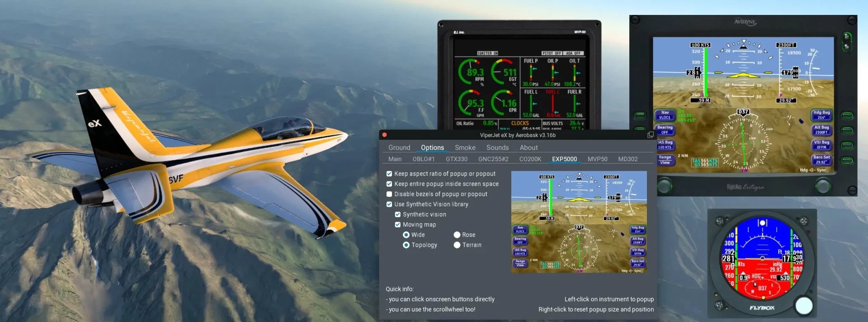The width and height of the screenshot is (868, 322).
Task: Click Baro Set softkey on Avidyne popup display
Action: 821,160
